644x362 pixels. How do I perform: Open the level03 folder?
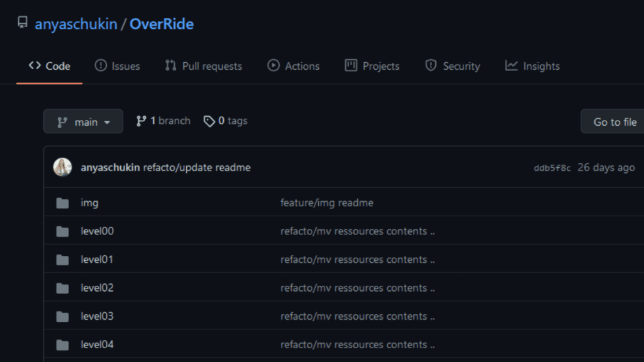(97, 316)
